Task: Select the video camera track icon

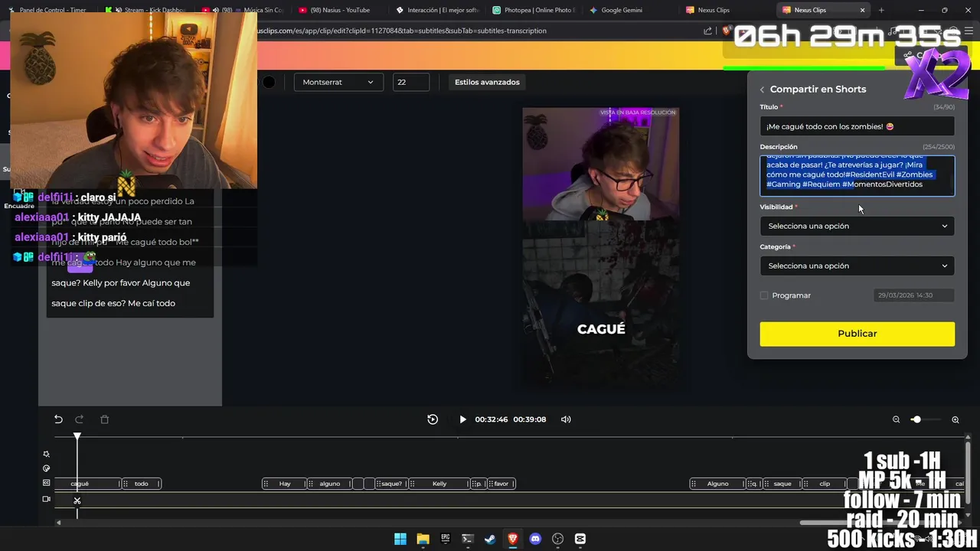Action: [x=46, y=499]
